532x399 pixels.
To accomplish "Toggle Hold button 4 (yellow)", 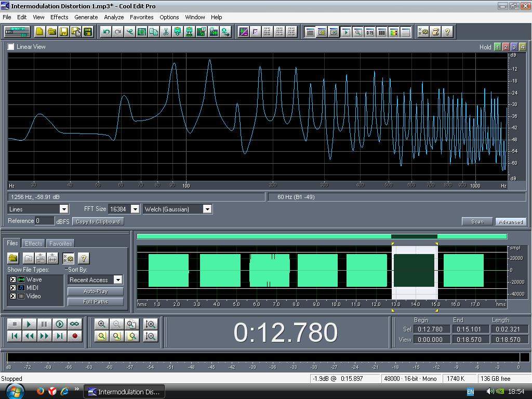I will coord(523,47).
